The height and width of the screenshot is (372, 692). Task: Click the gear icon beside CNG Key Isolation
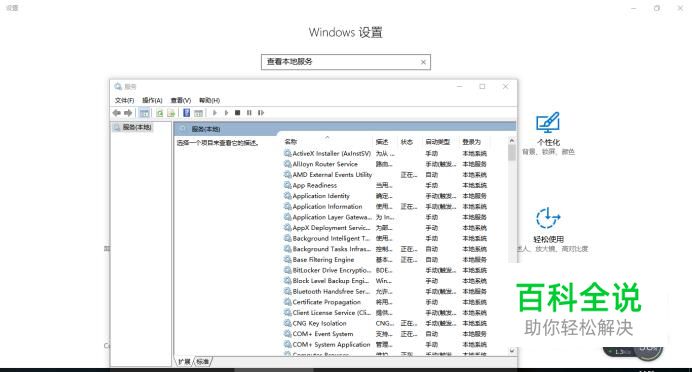[288, 323]
